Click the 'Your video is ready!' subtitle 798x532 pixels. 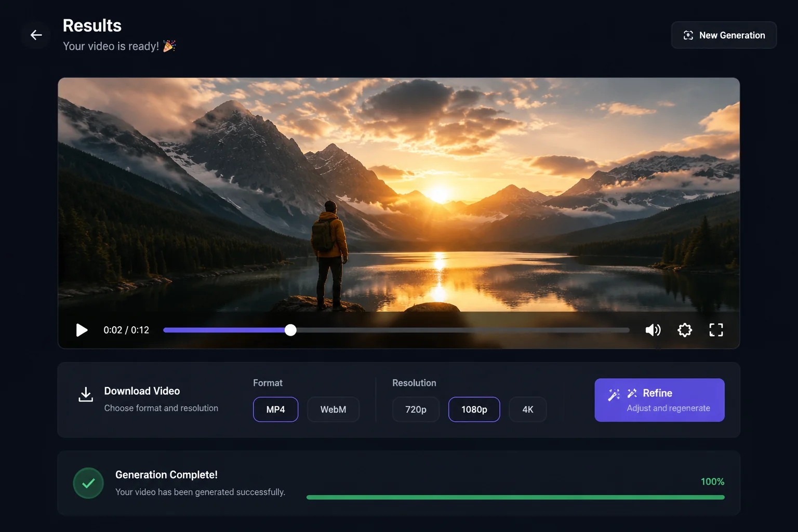pyautogui.click(x=119, y=46)
